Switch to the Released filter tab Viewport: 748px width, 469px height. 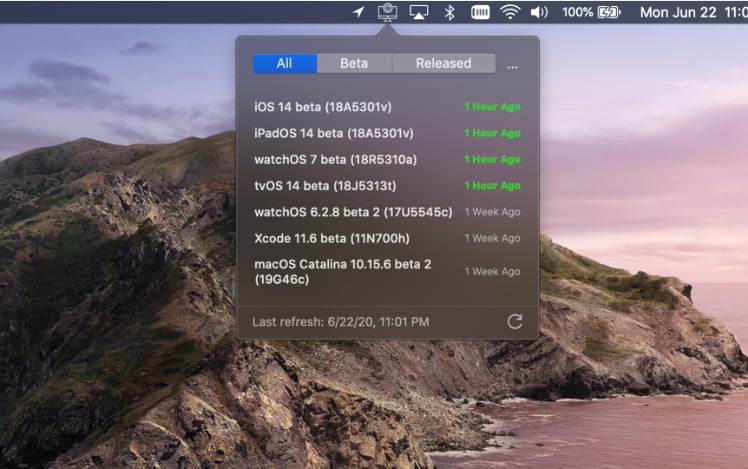[x=443, y=63]
